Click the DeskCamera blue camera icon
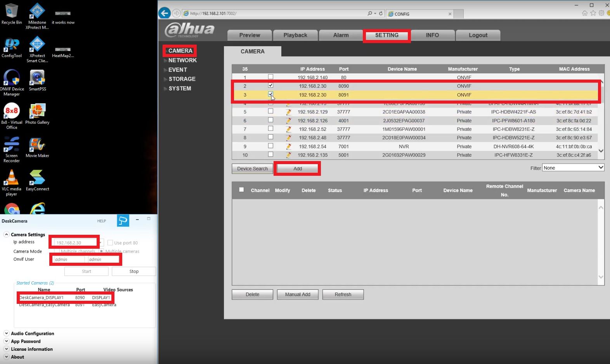This screenshot has height=364, width=610. [x=123, y=221]
